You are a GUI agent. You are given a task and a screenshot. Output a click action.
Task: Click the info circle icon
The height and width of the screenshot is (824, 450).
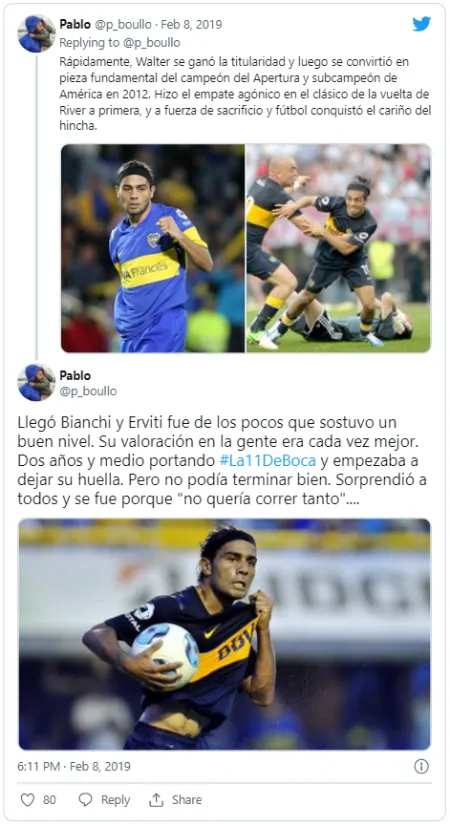coord(421,766)
